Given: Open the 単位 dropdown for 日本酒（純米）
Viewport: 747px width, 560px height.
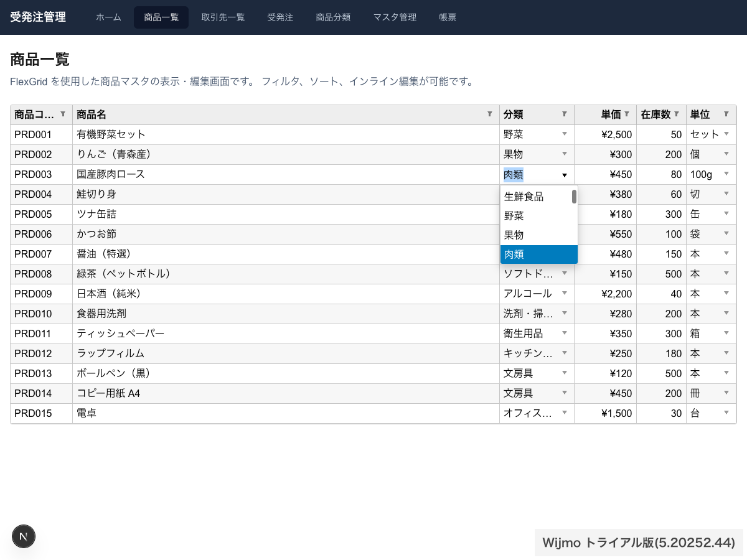Looking at the screenshot, I should tap(726, 294).
